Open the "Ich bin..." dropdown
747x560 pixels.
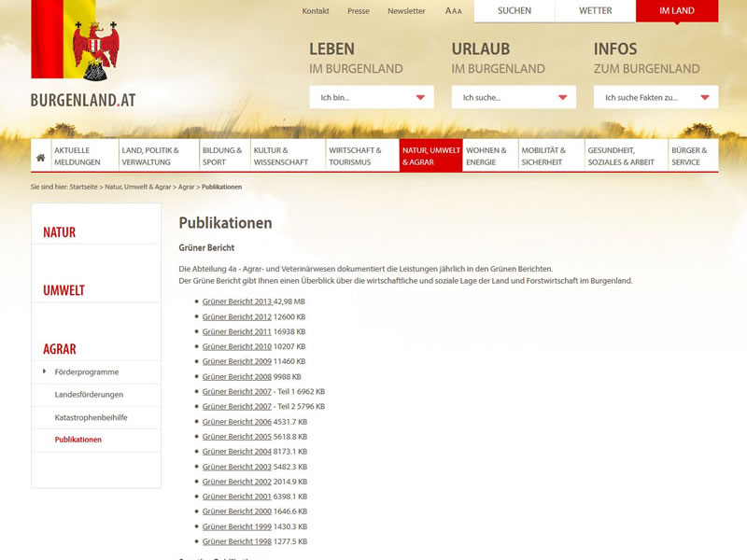(371, 97)
